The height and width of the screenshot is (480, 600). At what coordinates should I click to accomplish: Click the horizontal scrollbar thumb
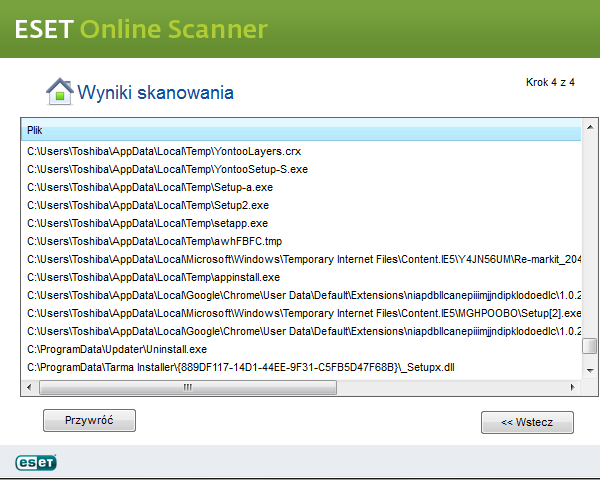[x=188, y=387]
